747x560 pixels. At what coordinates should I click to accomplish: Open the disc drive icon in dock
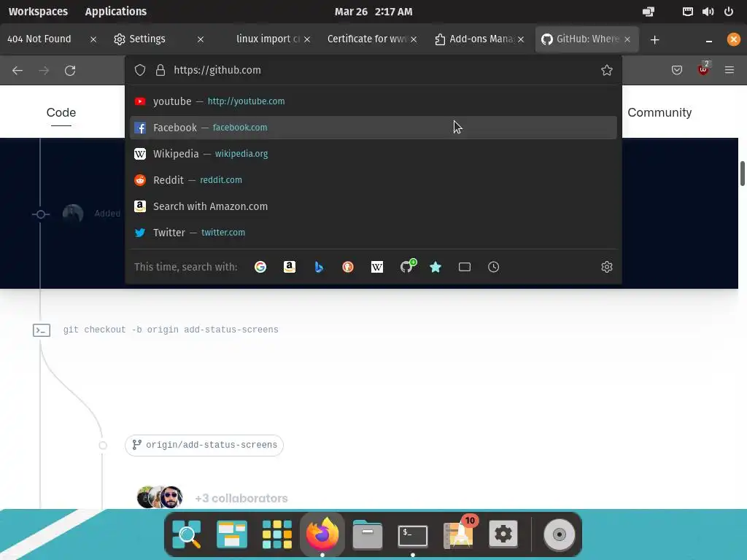560,534
